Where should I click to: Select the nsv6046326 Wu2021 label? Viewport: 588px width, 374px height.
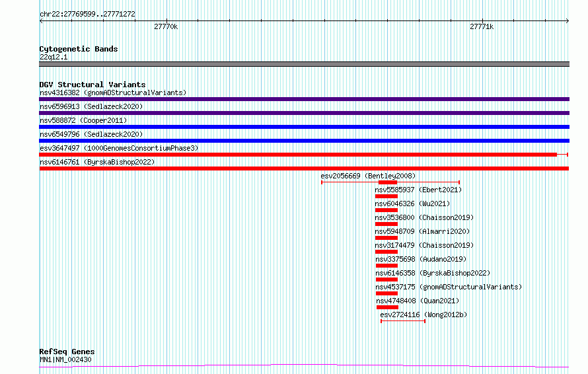[x=412, y=204]
